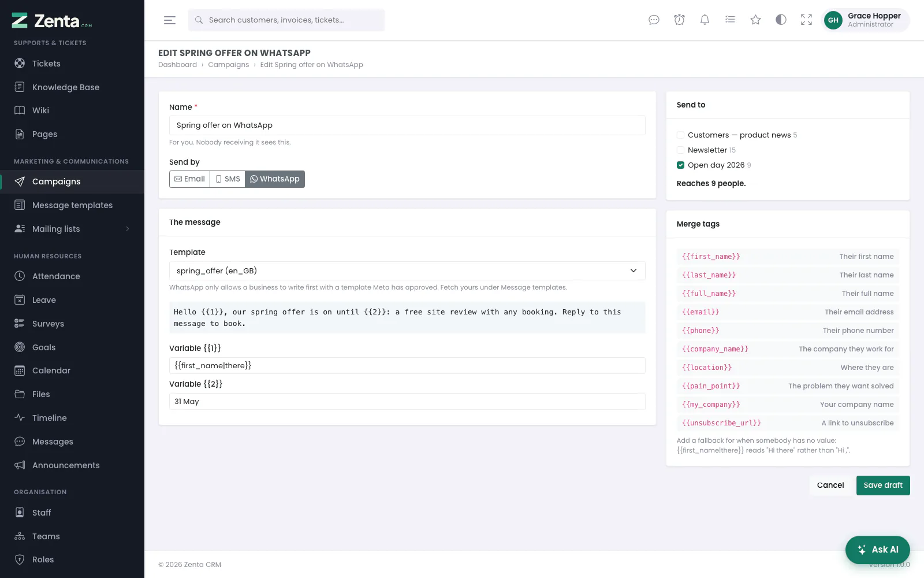Viewport: 924px width, 578px height.
Task: Open the Teams page
Action: pos(72,536)
